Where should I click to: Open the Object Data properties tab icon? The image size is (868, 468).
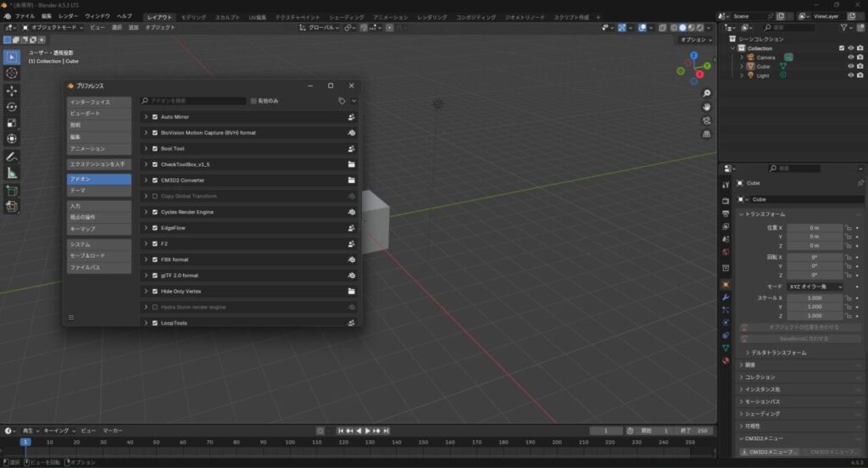pos(726,348)
